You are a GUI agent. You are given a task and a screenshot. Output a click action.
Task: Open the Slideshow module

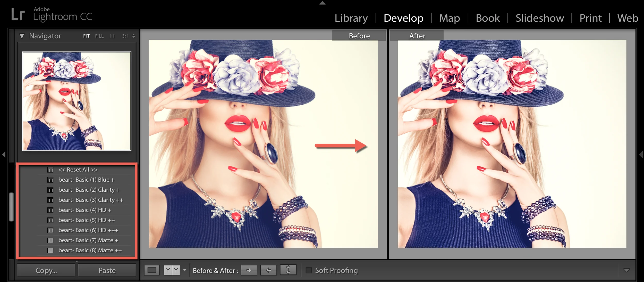click(x=540, y=18)
